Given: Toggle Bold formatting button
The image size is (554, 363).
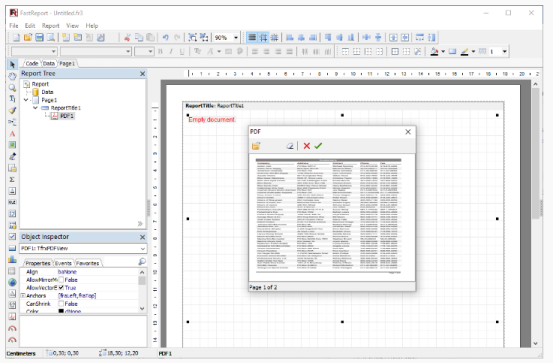Looking at the screenshot, I should click(x=160, y=52).
